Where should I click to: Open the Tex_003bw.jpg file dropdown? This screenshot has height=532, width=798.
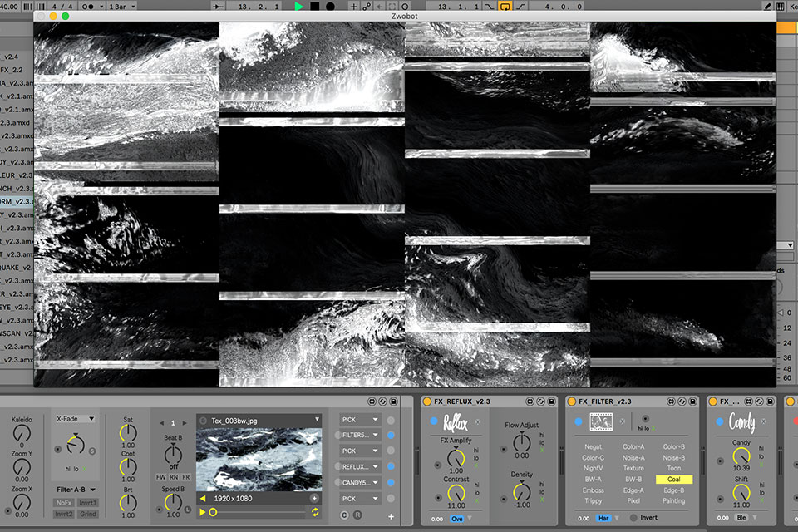[317, 419]
